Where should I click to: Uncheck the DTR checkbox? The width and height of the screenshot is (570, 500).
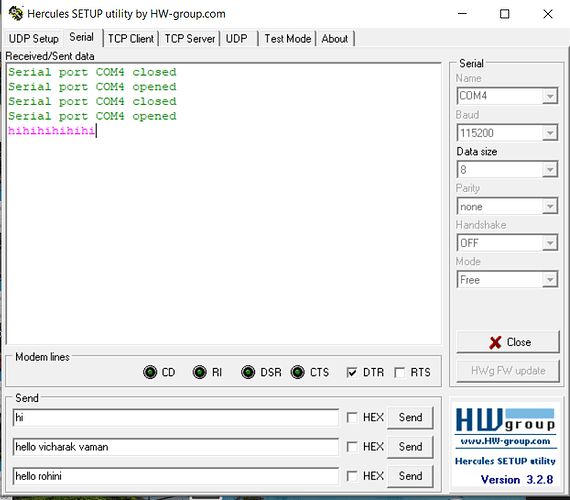click(352, 372)
